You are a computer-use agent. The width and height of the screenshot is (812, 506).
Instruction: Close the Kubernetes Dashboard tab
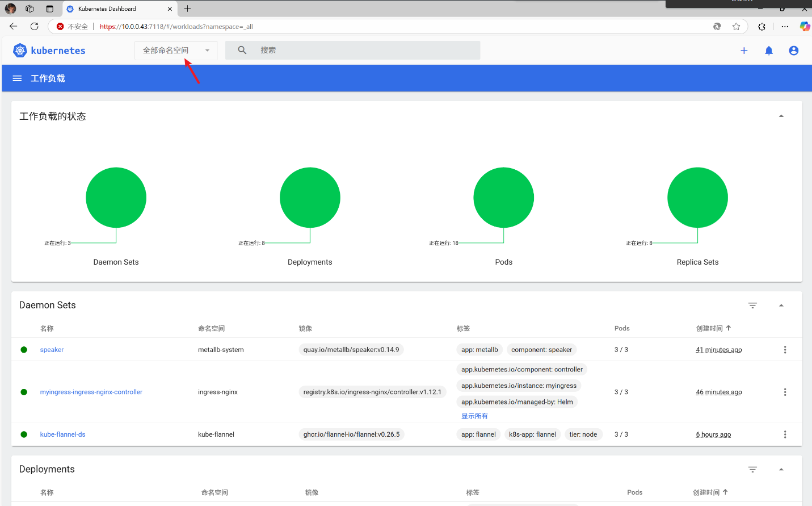pos(170,9)
